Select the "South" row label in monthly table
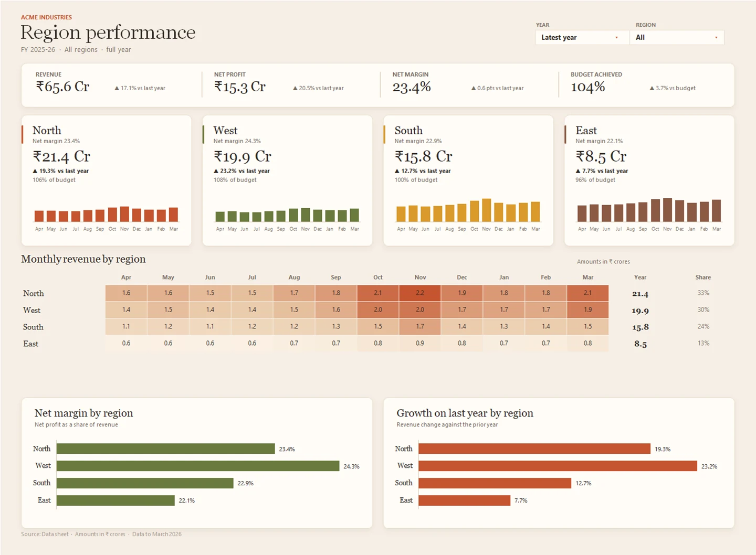 [x=33, y=327]
